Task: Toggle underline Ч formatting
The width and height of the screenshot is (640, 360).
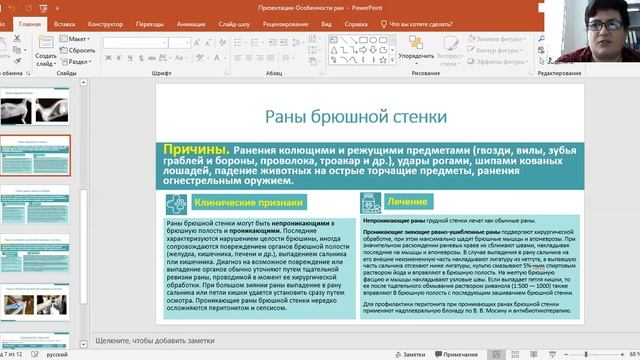Action: pyautogui.click(x=130, y=58)
